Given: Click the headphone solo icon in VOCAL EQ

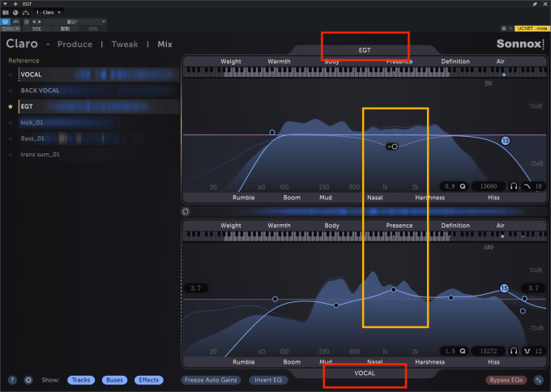Looking at the screenshot, I should [x=513, y=351].
